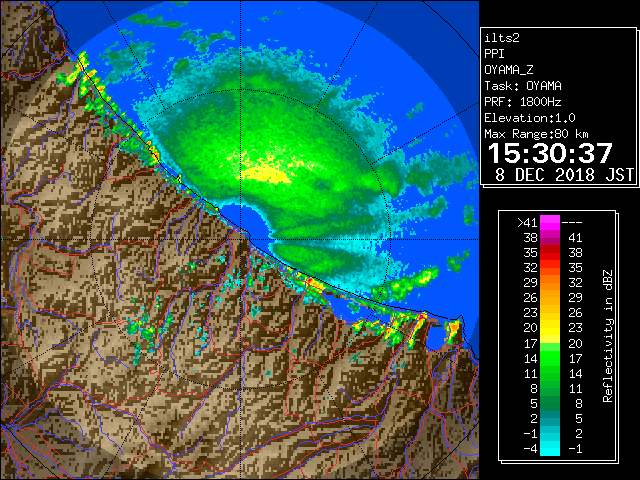Click the 'ilts2' label in info box
This screenshot has width=640, height=480.
click(502, 38)
